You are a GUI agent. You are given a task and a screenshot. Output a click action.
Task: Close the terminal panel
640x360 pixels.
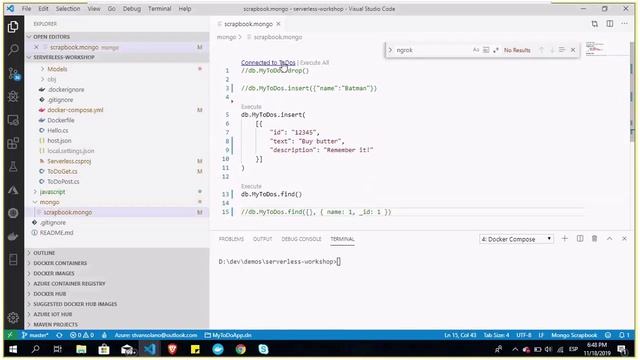pyautogui.click(x=624, y=239)
